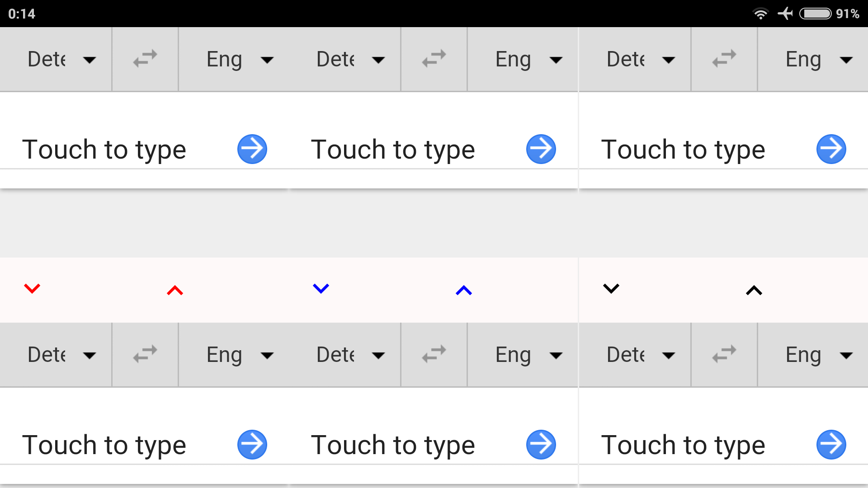Viewport: 868px width, 488px height.
Task: Tap 'Touch to type' field in bottom-middle panel
Action: 393,445
